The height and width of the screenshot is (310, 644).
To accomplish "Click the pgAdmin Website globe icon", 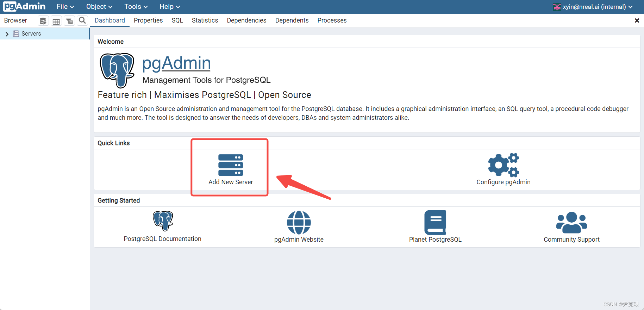I will coord(299,222).
